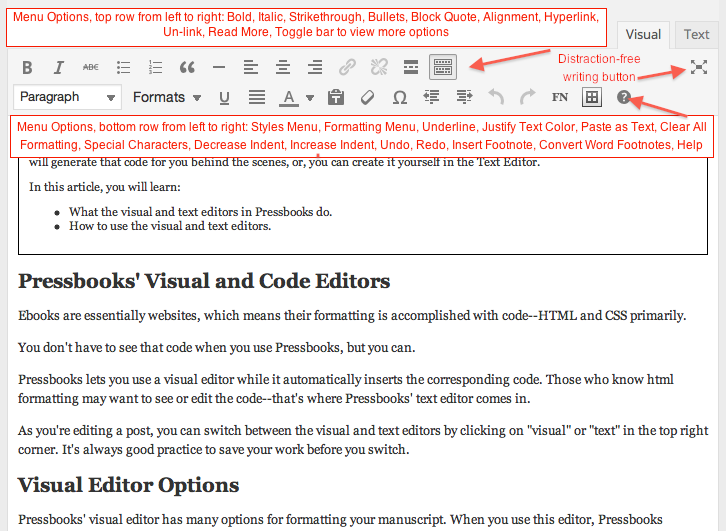Open distraction-free writing mode
Screen dimensions: 726x531
click(x=699, y=68)
